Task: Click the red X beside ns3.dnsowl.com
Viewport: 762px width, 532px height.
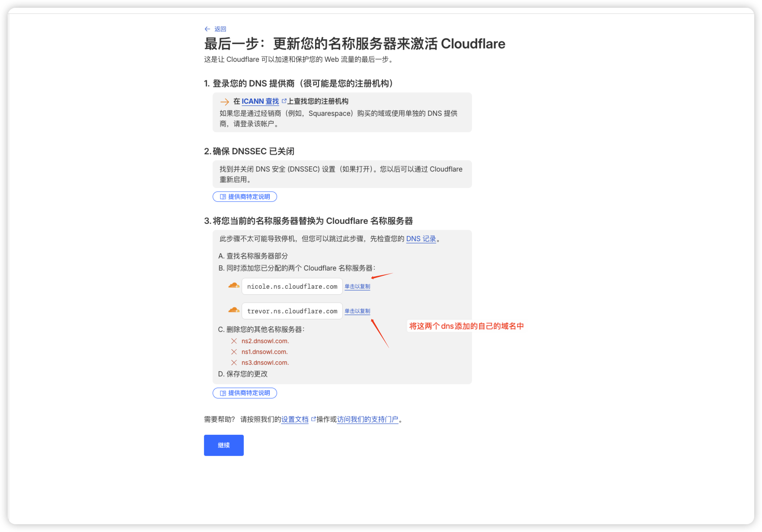Action: tap(234, 363)
